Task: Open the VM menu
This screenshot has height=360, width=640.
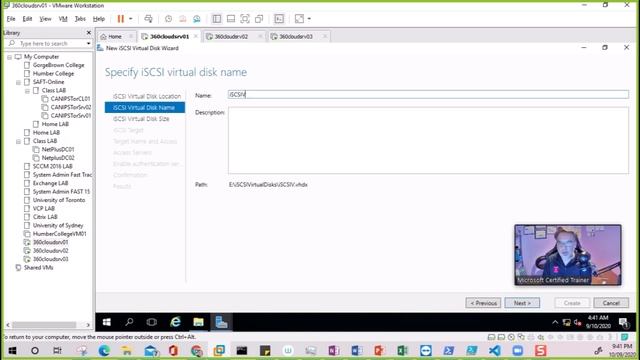Action: tap(63, 19)
